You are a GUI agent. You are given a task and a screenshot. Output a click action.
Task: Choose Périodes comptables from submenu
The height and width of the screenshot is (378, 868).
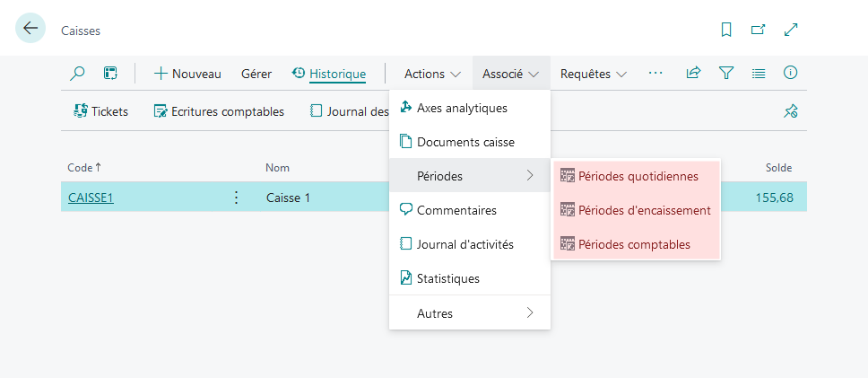click(636, 244)
